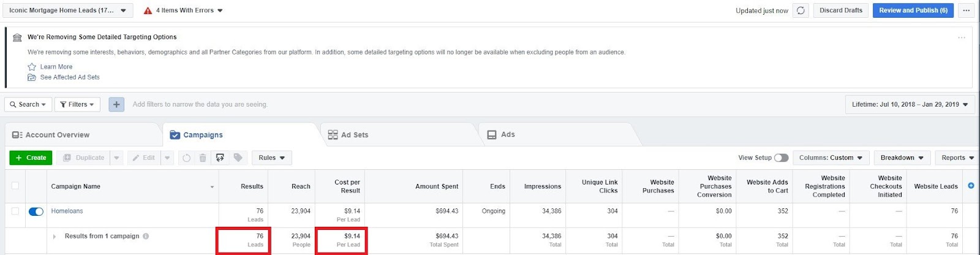
Task: Click the Discard Drafts button
Action: pos(840,10)
